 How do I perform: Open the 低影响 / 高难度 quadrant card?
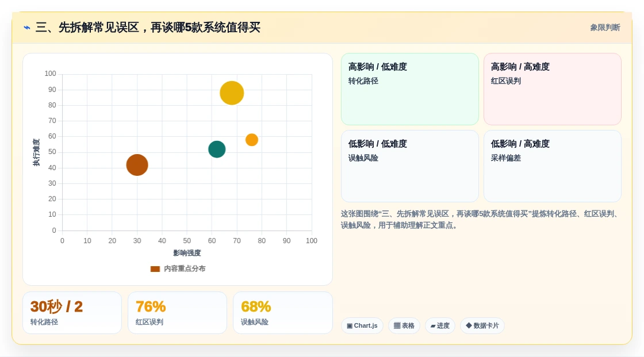[553, 166]
